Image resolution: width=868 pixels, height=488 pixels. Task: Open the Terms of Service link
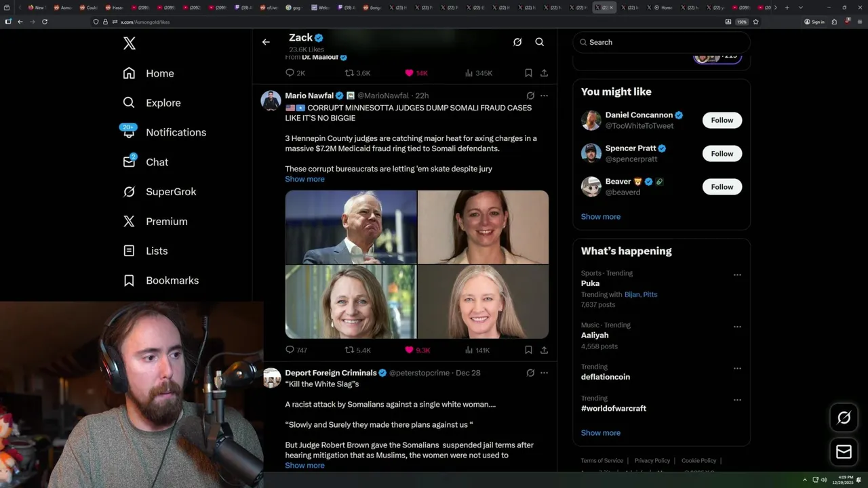point(601,461)
